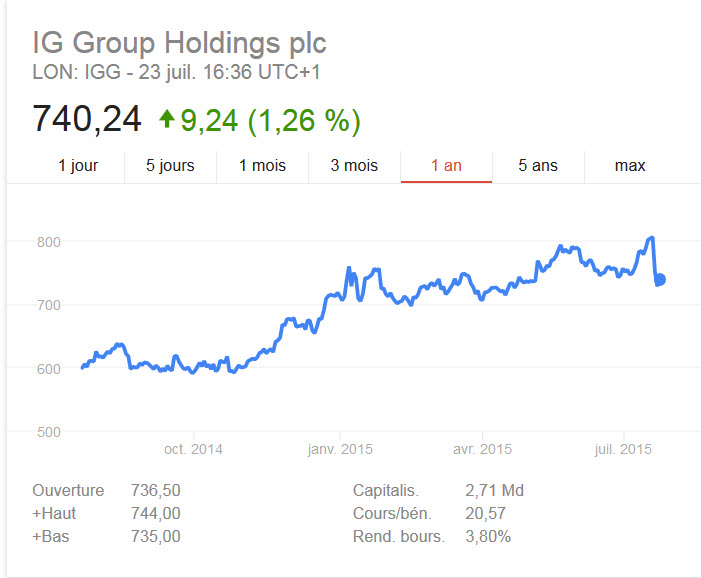Click the IG Group Holdings plc title

click(x=179, y=44)
